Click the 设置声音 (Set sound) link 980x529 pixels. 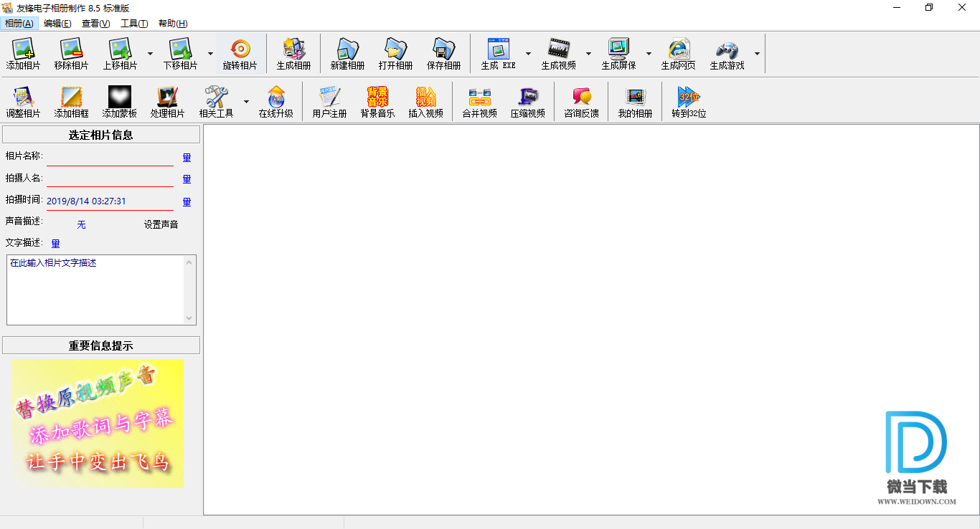[161, 224]
